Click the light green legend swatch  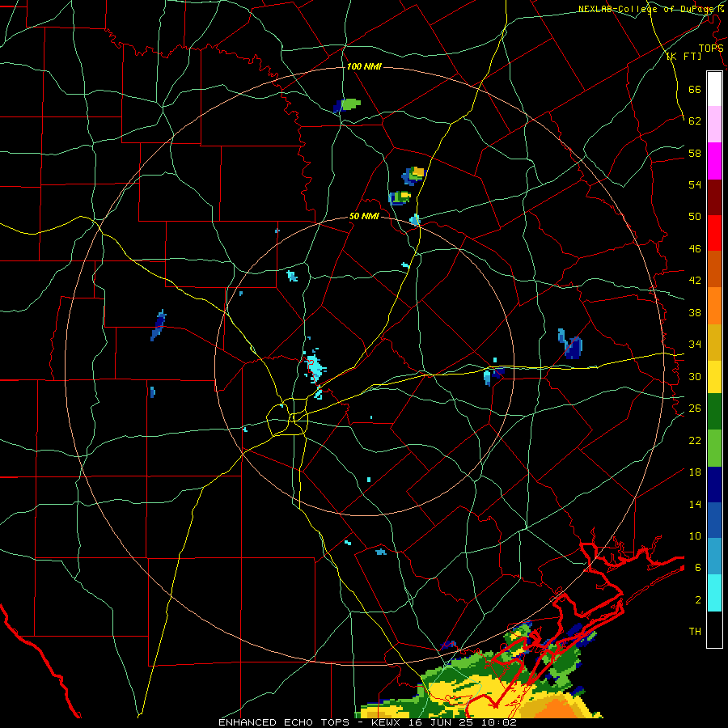point(714,448)
